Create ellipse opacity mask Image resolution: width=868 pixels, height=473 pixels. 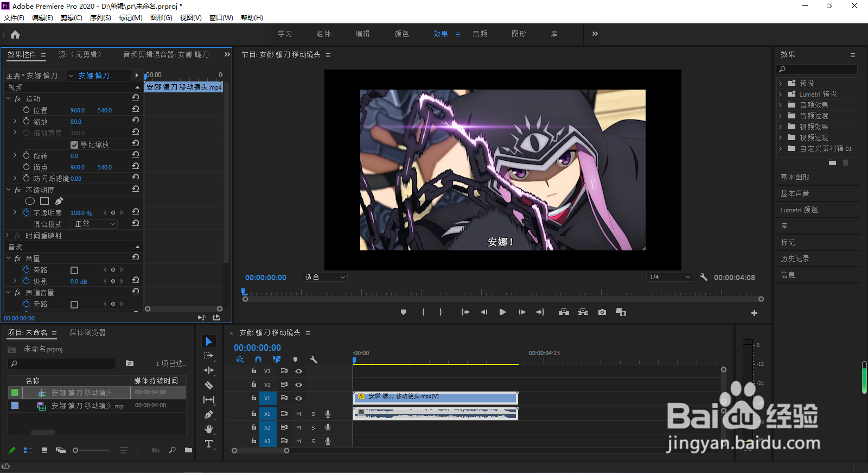[30, 201]
